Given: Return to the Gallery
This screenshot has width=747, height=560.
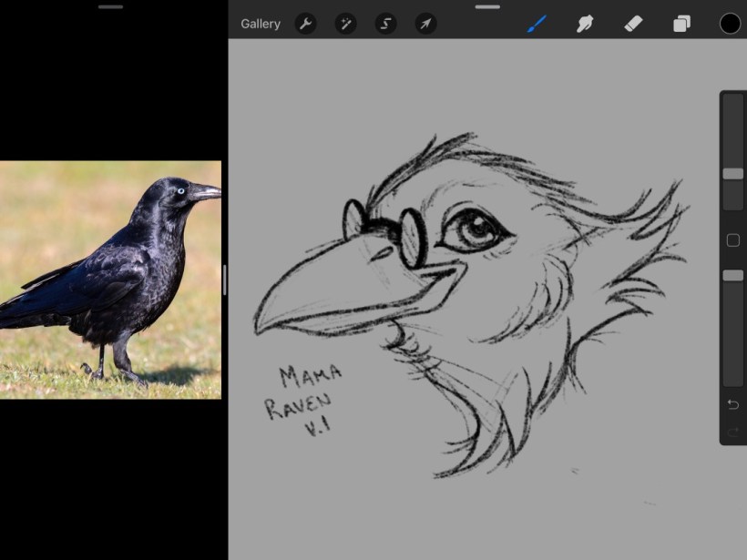Looking at the screenshot, I should pos(261,24).
